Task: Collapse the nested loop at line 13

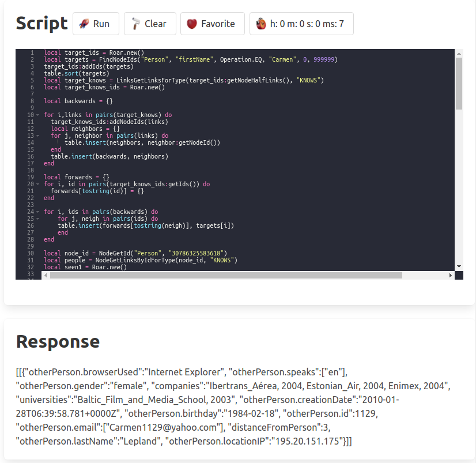Action: point(37,136)
